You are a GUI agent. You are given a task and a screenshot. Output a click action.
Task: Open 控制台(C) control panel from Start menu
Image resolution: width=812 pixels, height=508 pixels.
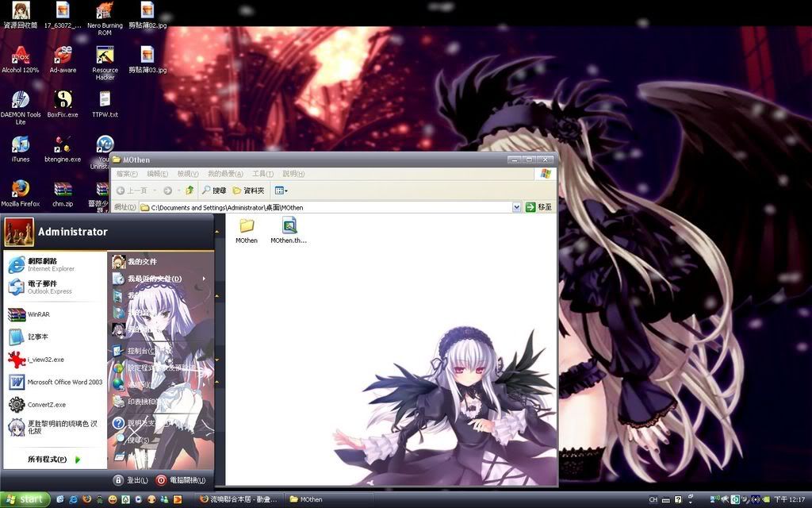pos(160,351)
